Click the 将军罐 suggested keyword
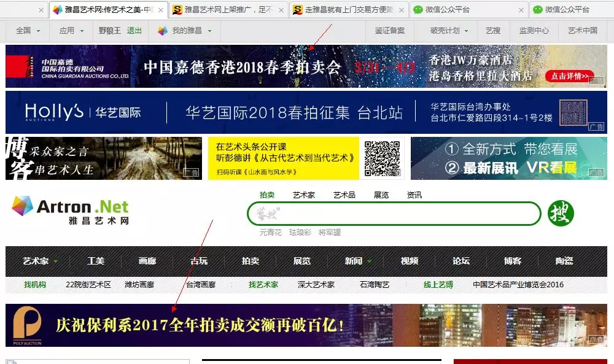This screenshot has width=614, height=364. 330,233
